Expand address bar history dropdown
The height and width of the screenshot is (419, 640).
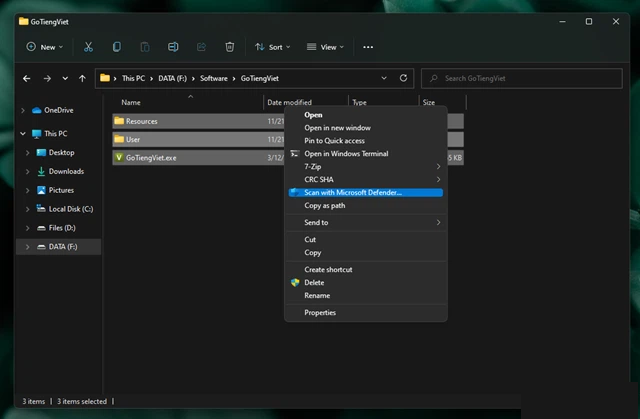(x=384, y=78)
